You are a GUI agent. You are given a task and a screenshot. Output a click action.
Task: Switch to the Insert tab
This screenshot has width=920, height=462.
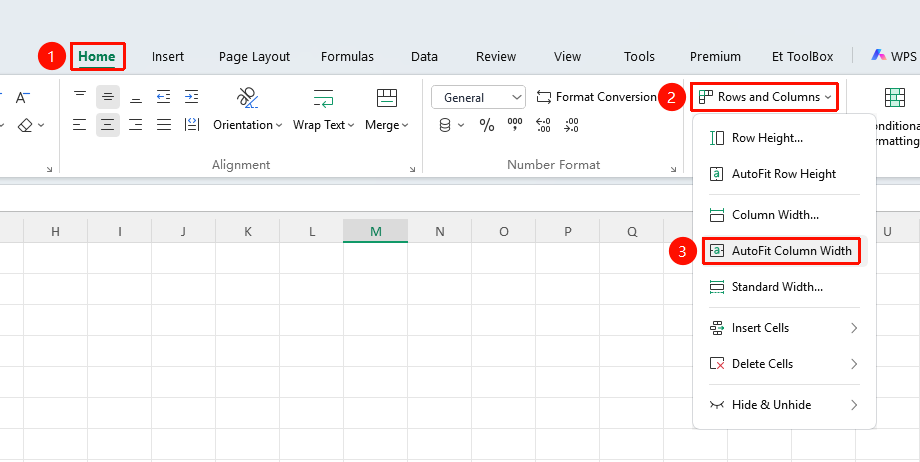pos(168,56)
